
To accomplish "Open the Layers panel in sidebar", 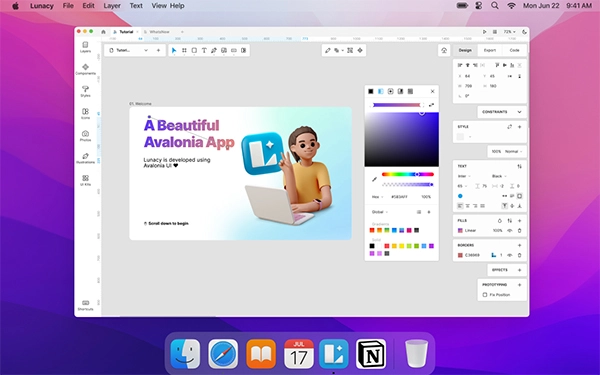I will 85,47.
